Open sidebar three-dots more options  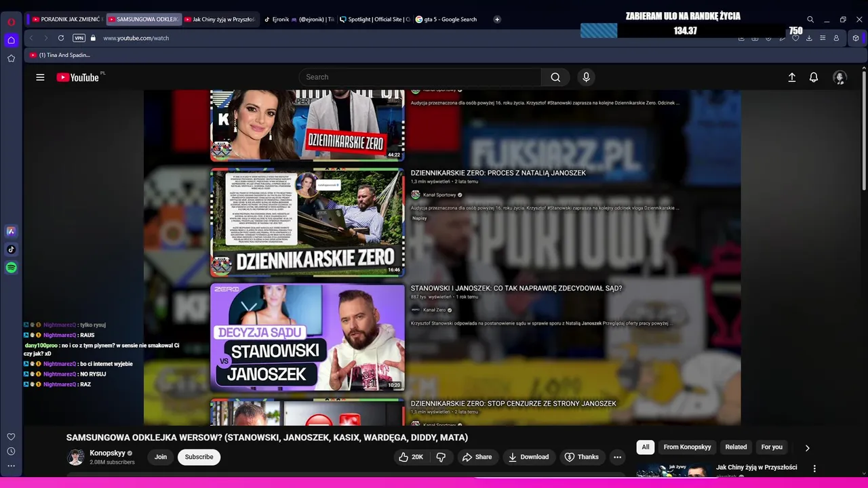click(x=11, y=466)
